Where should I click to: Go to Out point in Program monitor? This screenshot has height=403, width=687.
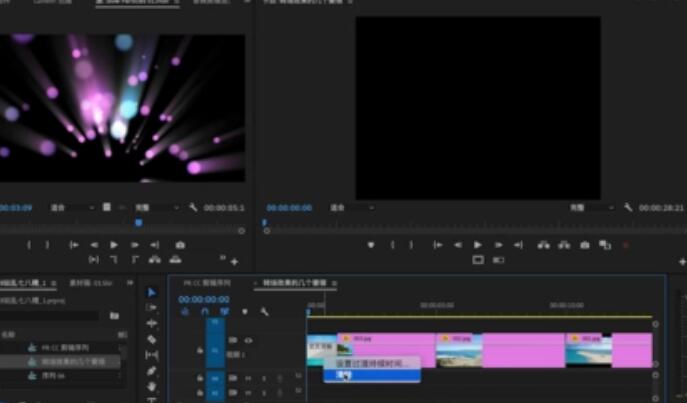tap(518, 245)
